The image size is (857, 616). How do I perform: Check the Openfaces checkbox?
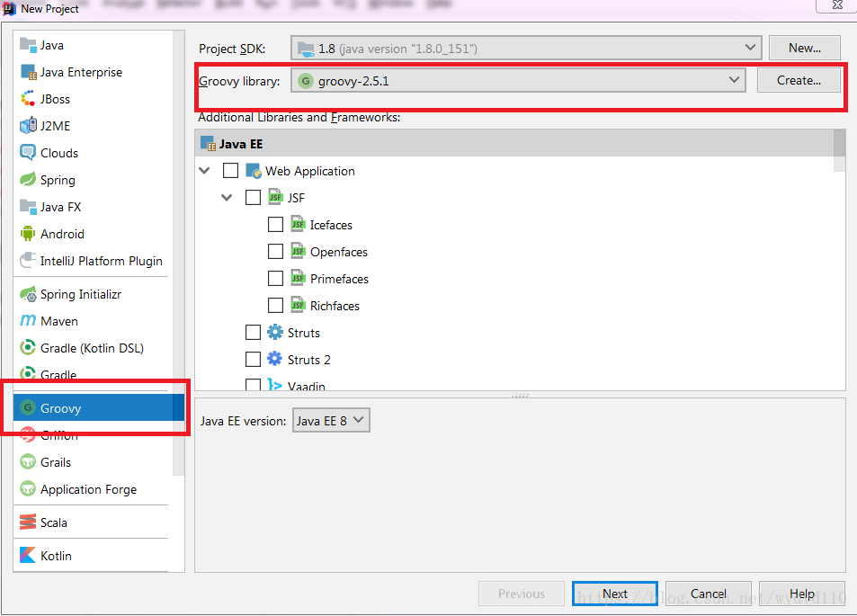[x=275, y=252]
